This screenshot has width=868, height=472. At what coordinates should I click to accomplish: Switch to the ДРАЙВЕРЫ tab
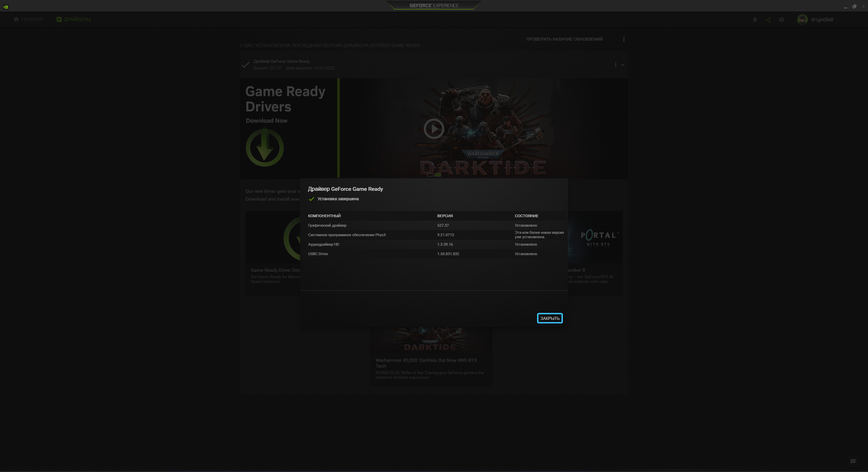coord(74,19)
